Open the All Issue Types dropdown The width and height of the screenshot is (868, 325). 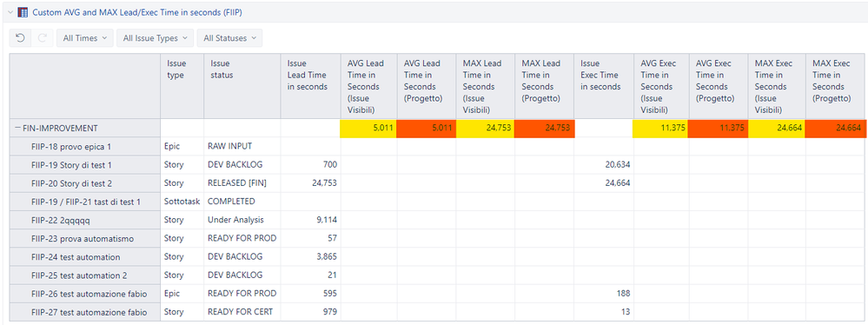(x=155, y=38)
